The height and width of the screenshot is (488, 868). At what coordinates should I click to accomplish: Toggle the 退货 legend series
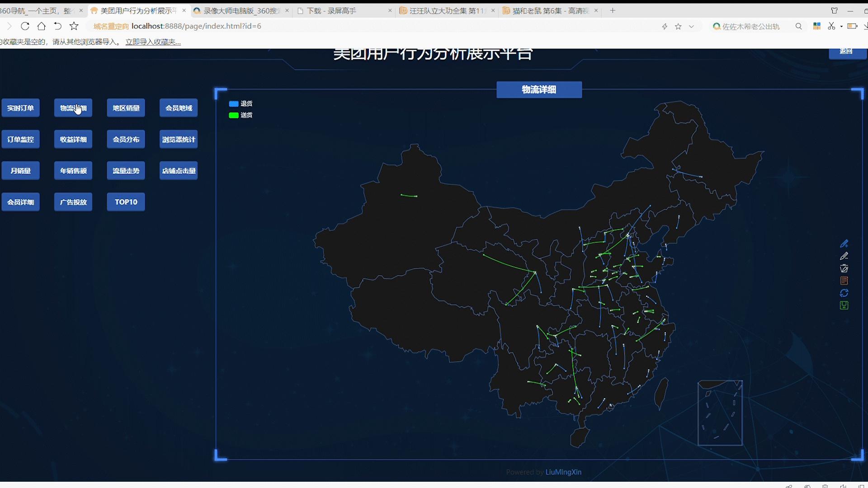coord(241,103)
